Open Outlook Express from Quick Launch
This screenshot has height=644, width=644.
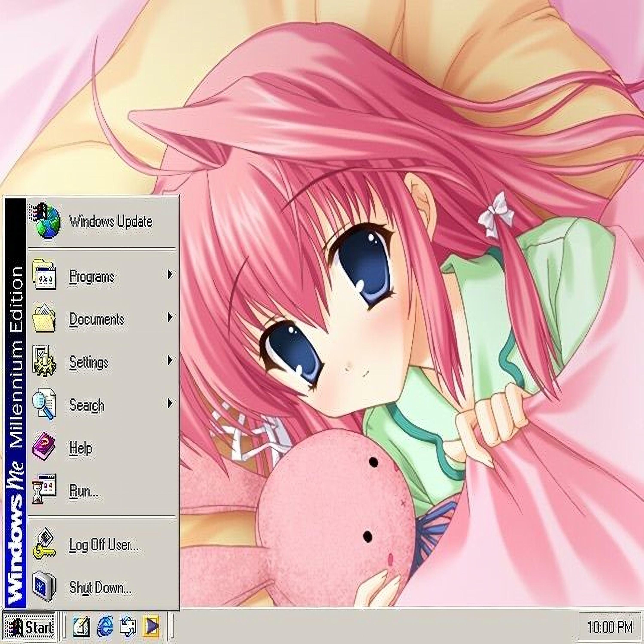coord(128,627)
